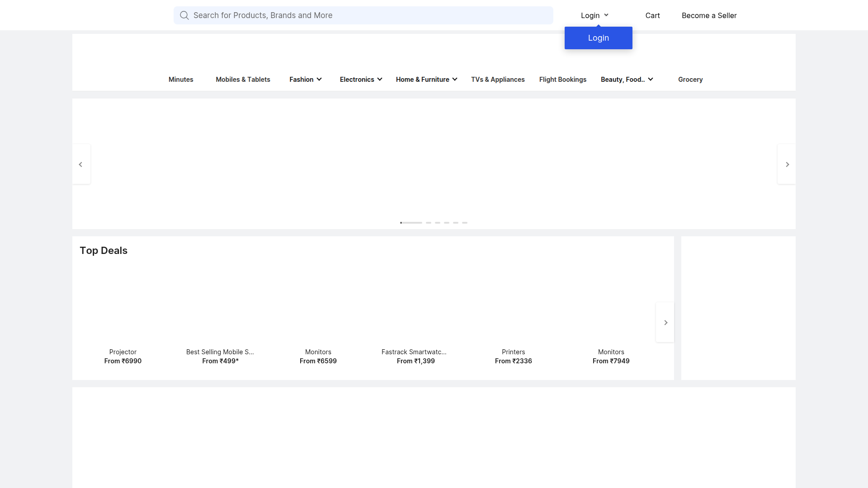Open the Cart

pyautogui.click(x=652, y=15)
